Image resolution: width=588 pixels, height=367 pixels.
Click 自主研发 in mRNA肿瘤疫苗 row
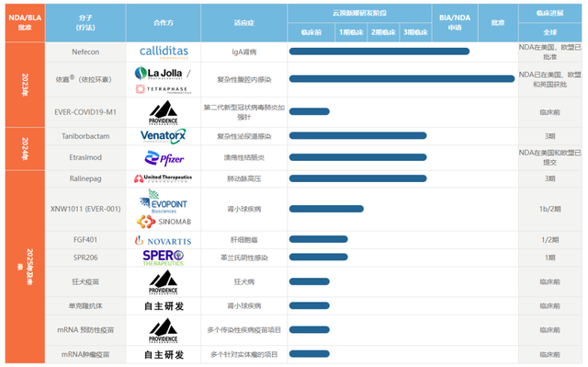(164, 355)
